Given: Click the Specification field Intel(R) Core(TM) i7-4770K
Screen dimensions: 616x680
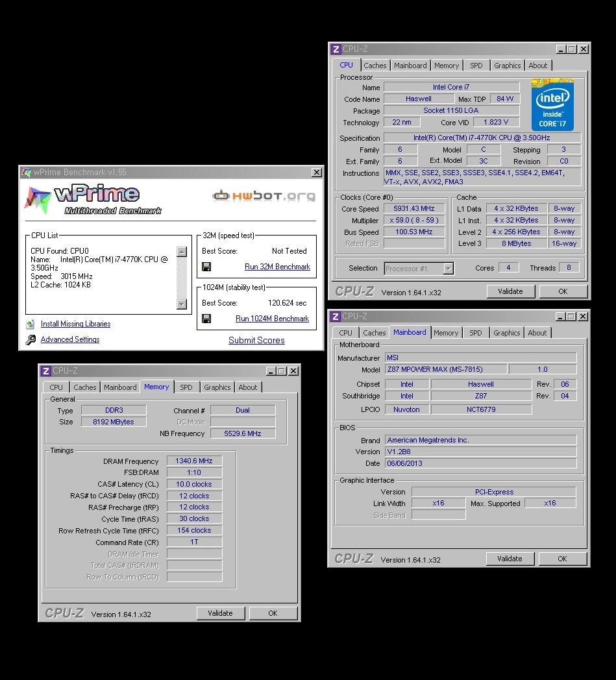Looking at the screenshot, I should point(482,138).
